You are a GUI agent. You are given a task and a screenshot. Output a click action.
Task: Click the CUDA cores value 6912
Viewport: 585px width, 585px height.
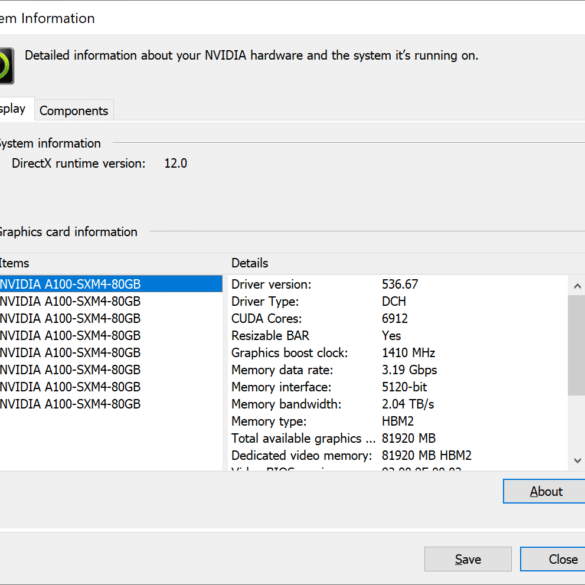tap(395, 319)
